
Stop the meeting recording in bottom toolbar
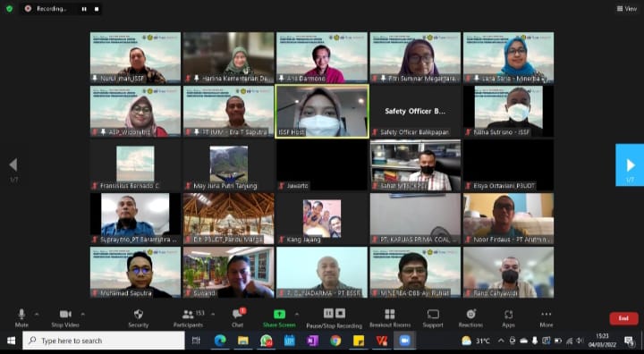click(340, 314)
